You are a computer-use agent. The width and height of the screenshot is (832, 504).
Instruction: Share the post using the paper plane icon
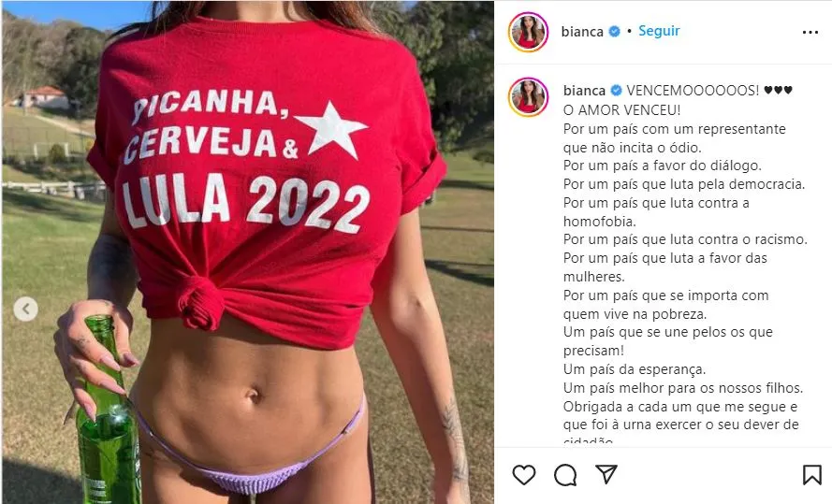(606, 474)
